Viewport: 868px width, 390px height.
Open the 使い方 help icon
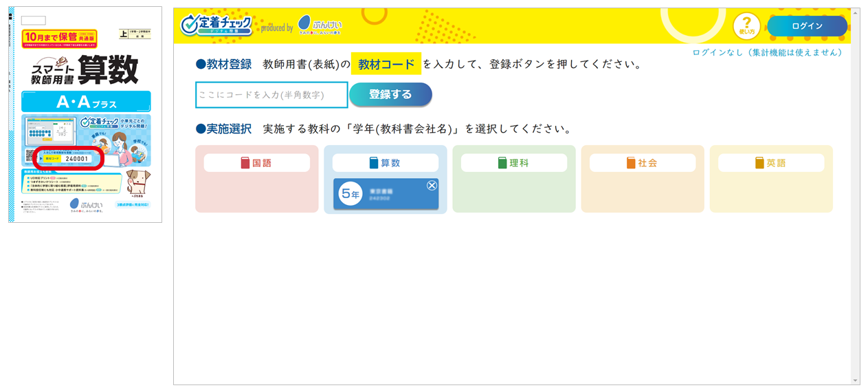pyautogui.click(x=747, y=25)
